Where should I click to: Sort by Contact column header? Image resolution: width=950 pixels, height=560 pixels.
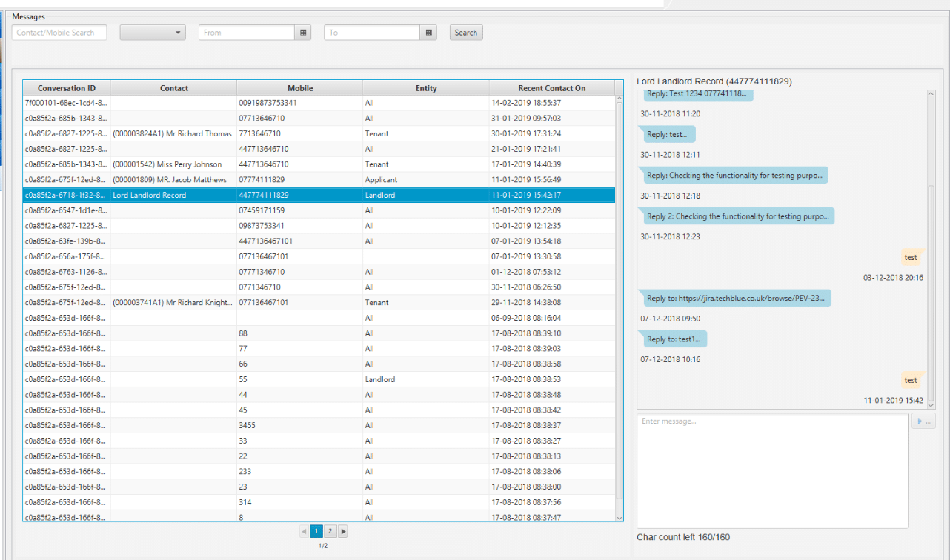174,88
